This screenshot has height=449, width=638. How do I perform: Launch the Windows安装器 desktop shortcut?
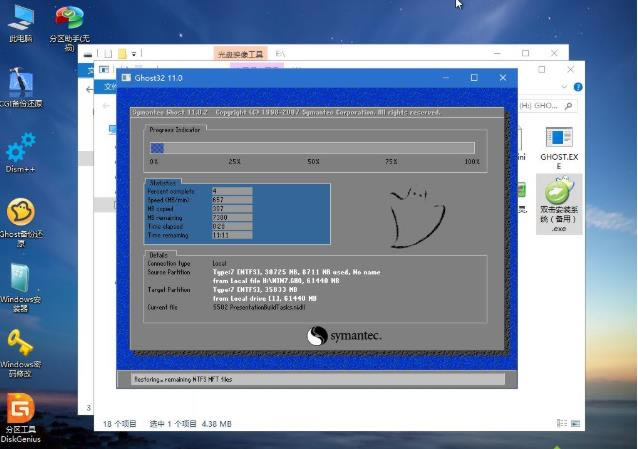click(x=20, y=287)
